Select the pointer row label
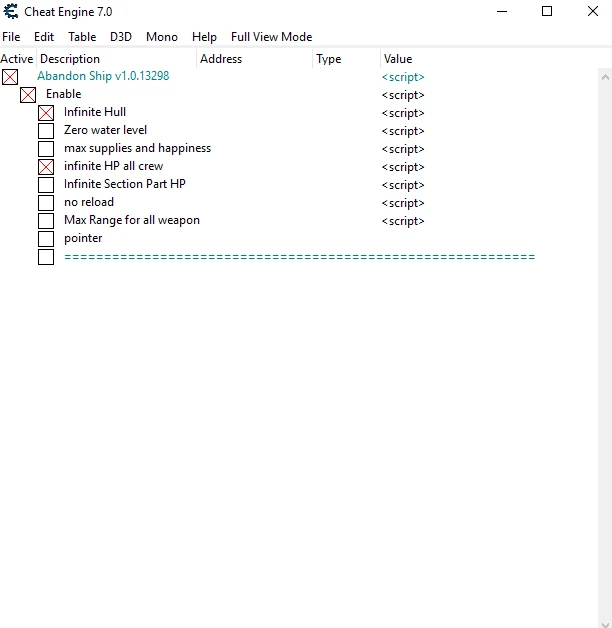The image size is (612, 628). (x=83, y=238)
